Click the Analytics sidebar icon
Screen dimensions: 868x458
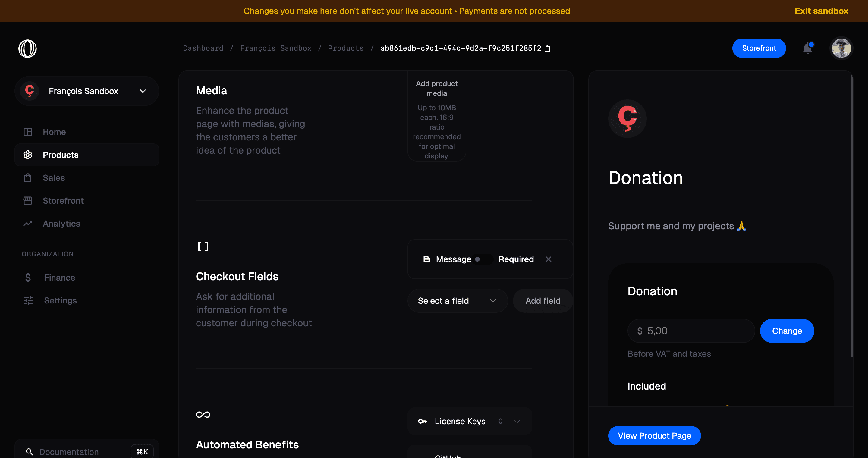(27, 224)
